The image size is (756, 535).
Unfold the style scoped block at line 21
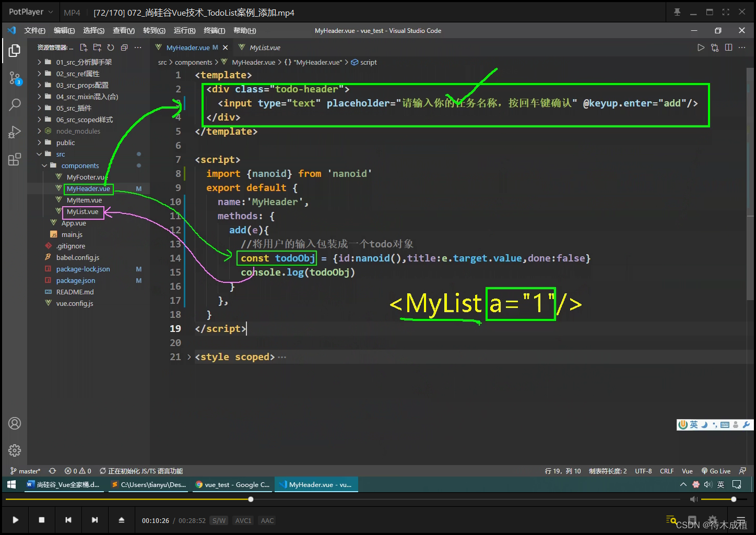pyautogui.click(x=189, y=357)
